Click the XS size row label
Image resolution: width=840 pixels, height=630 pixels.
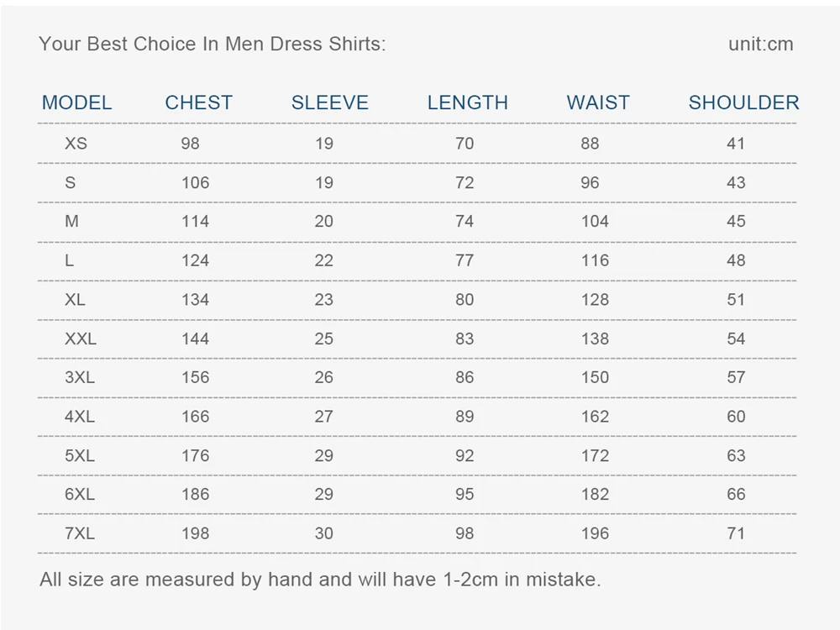tap(76, 144)
